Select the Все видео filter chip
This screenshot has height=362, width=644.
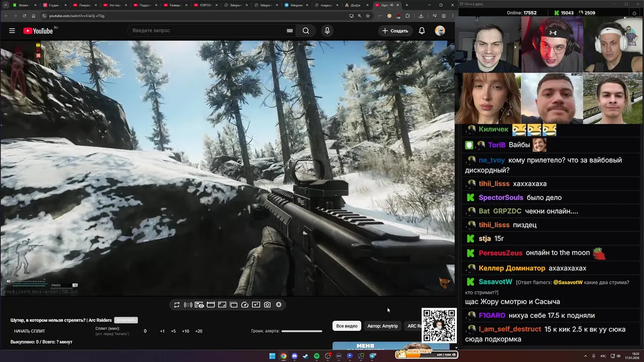tap(347, 326)
